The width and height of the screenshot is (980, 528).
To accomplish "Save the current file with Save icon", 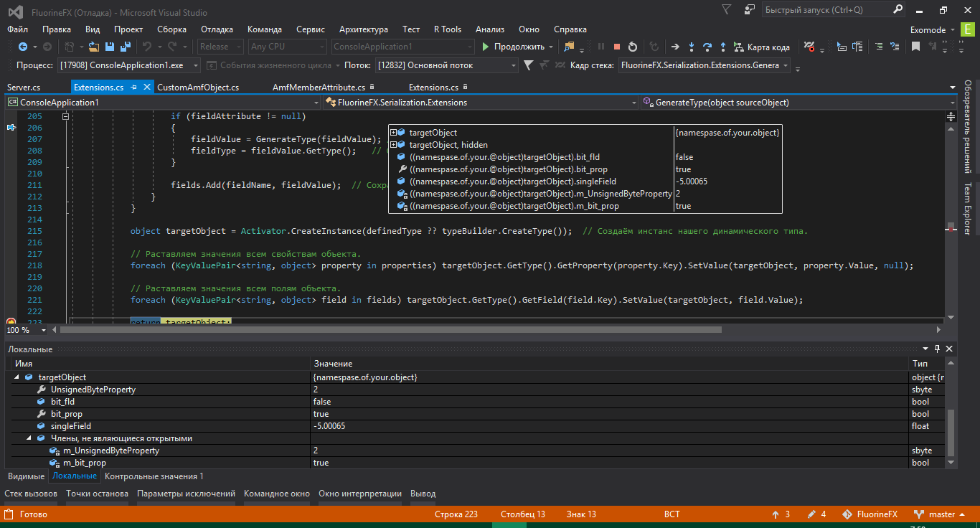I will 110,47.
